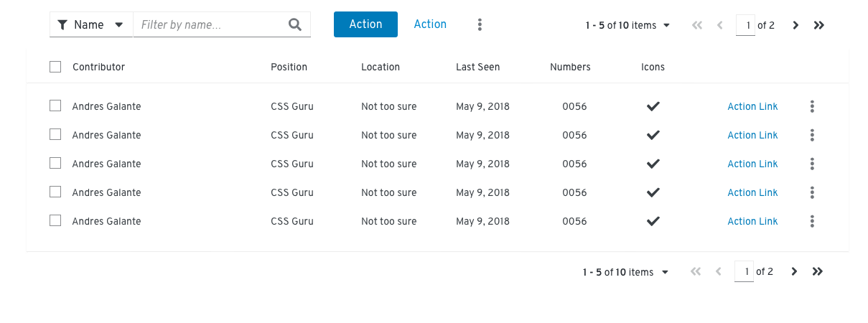868x323 pixels.
Task: Open kebab menu for fifth table row
Action: 812,221
